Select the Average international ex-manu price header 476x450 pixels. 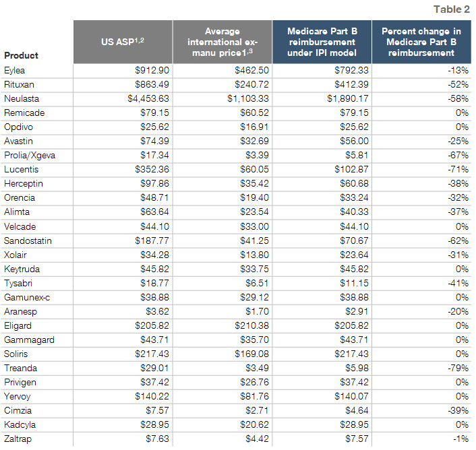(222, 42)
